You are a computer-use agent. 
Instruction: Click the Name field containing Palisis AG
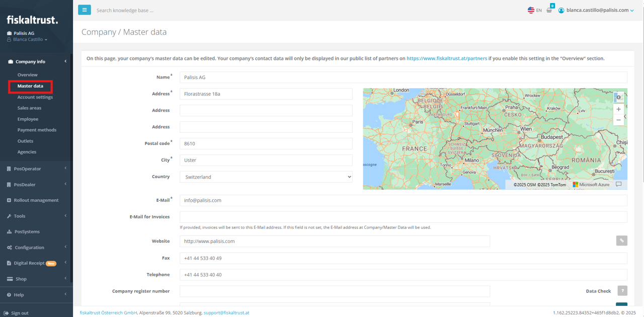click(x=404, y=77)
